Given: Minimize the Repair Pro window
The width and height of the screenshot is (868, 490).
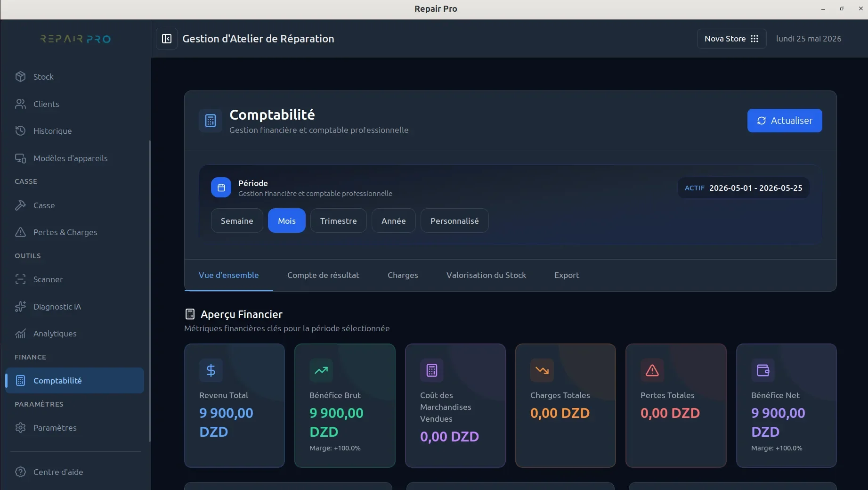Looking at the screenshot, I should [x=823, y=8].
